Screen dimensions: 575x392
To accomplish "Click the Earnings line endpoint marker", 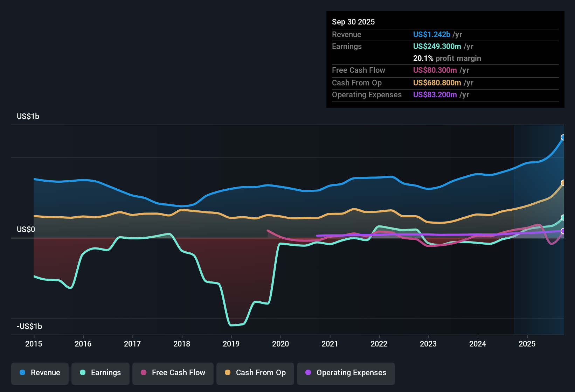I will [x=563, y=217].
